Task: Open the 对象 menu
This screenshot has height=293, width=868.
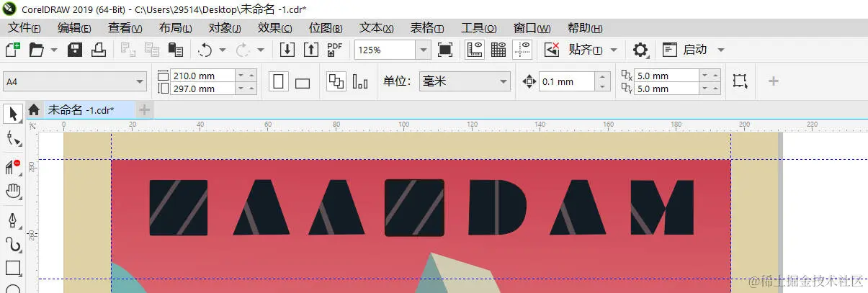Action: point(225,28)
